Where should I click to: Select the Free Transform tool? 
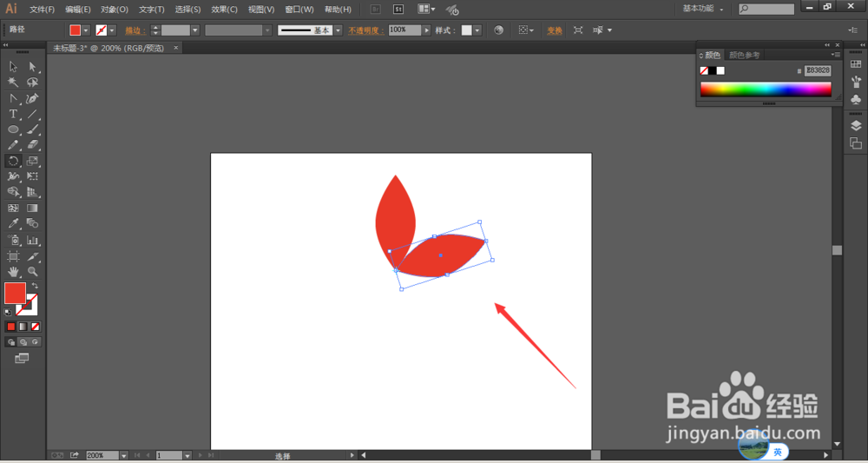pyautogui.click(x=33, y=176)
